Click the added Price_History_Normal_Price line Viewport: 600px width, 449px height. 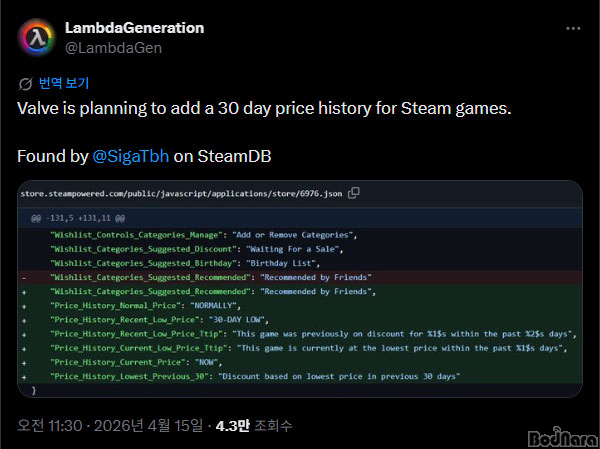(150, 305)
